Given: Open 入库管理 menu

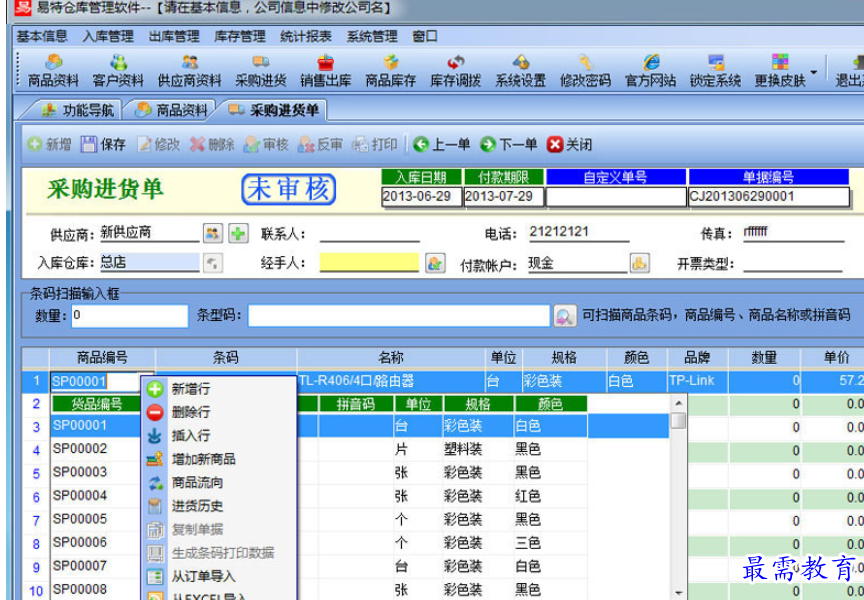Looking at the screenshot, I should pyautogui.click(x=107, y=36).
